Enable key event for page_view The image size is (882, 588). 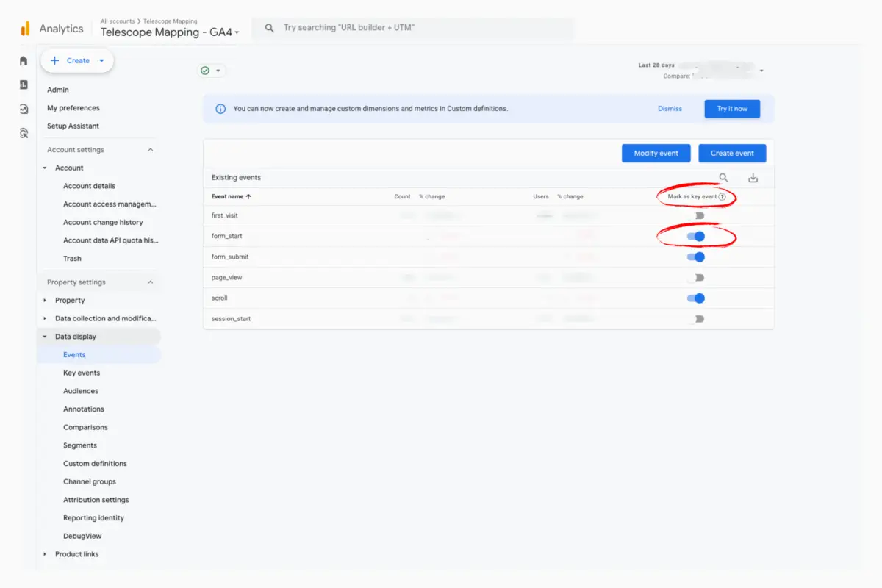pyautogui.click(x=696, y=278)
